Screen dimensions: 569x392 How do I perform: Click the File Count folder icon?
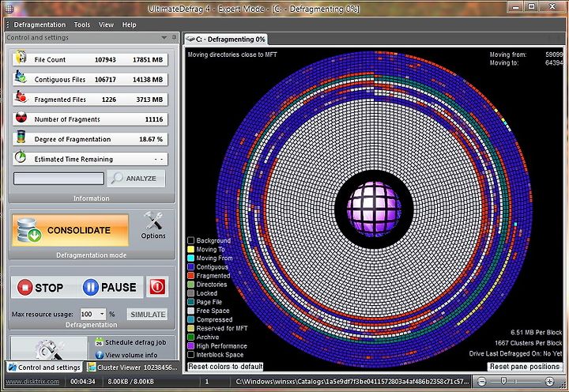(x=21, y=58)
